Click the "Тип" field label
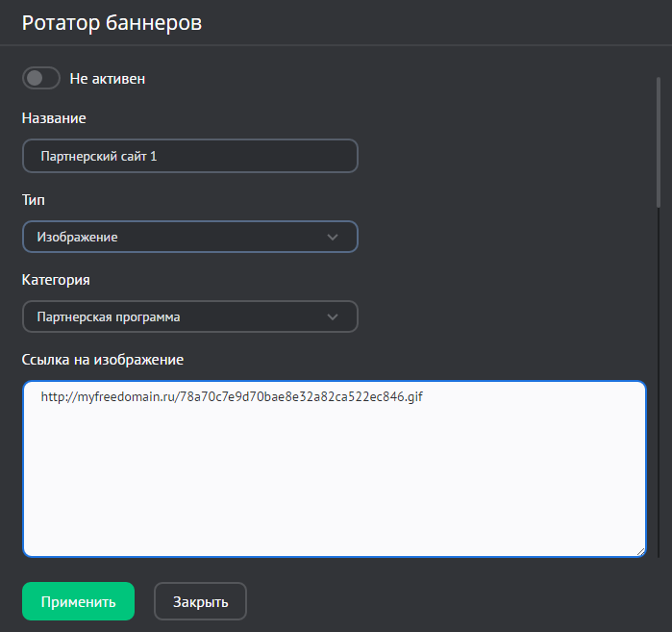This screenshot has width=672, height=632. 34,200
